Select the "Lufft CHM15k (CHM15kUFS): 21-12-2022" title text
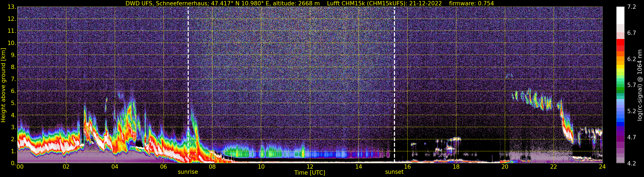The image size is (644, 177). 384,3
